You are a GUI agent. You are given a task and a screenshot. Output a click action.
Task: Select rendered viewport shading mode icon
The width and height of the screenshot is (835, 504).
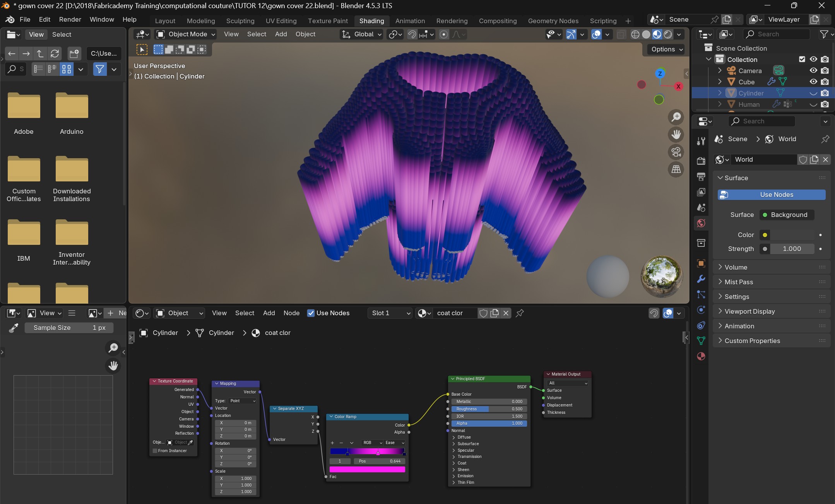668,34
